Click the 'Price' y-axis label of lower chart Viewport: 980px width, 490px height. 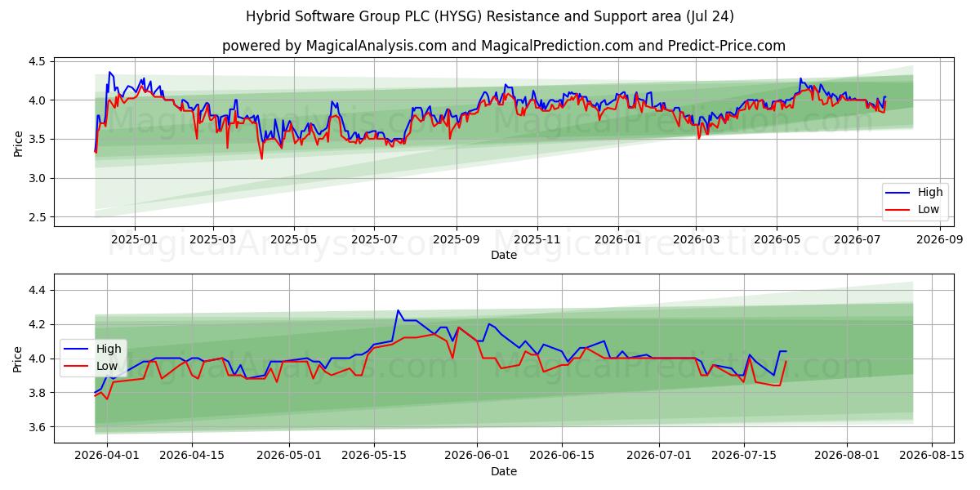pos(18,359)
